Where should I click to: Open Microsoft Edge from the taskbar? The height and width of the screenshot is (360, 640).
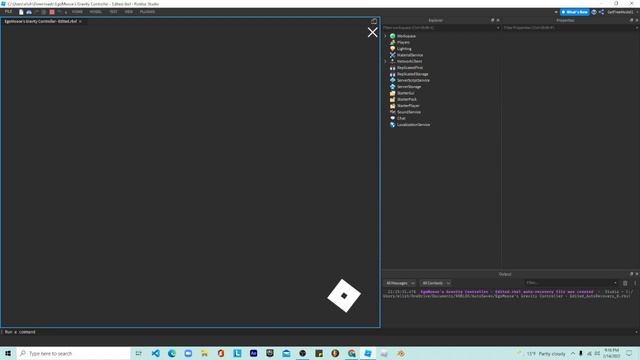click(172, 353)
